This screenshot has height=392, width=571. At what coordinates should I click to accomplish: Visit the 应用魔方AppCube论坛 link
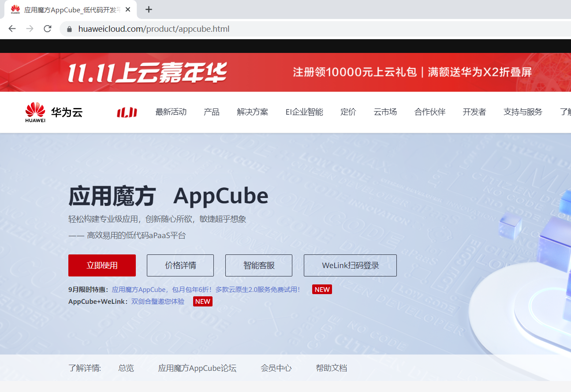[197, 368]
